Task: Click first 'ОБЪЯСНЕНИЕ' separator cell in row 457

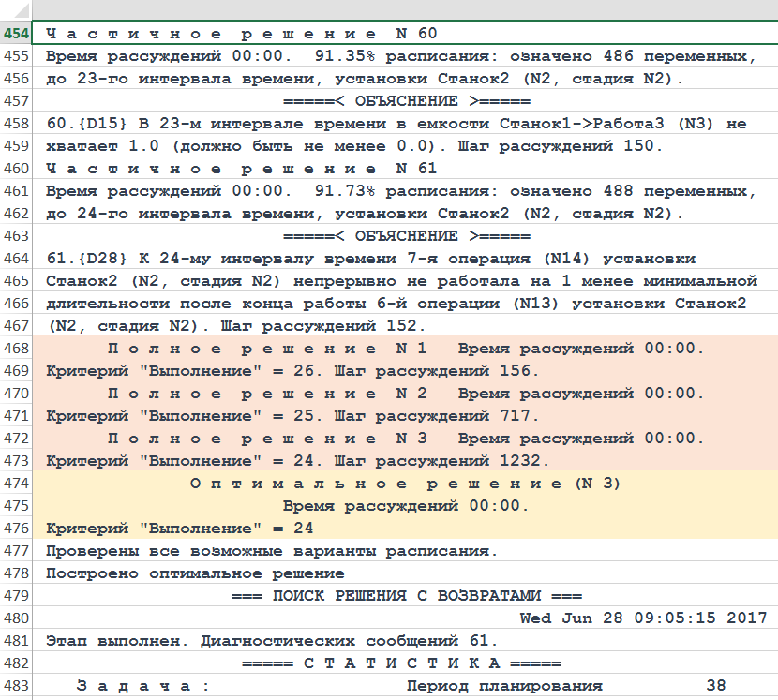Action: [405, 101]
